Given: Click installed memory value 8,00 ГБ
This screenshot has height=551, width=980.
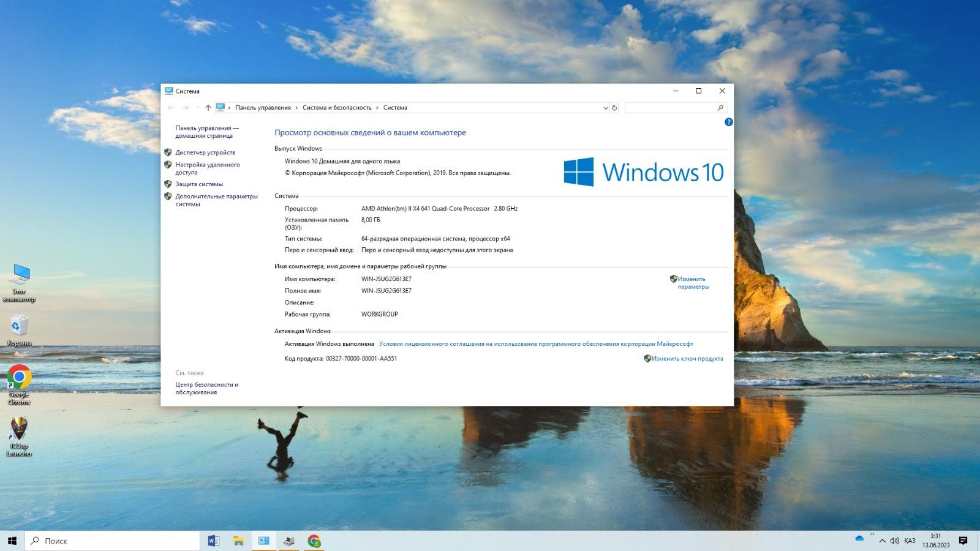Looking at the screenshot, I should 371,220.
